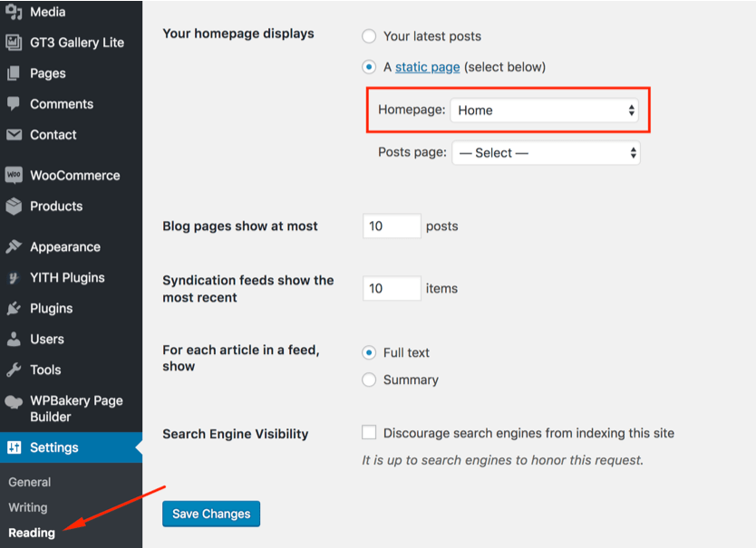The image size is (756, 548).
Task: Click the Syndication feeds items number field
Action: tap(392, 288)
